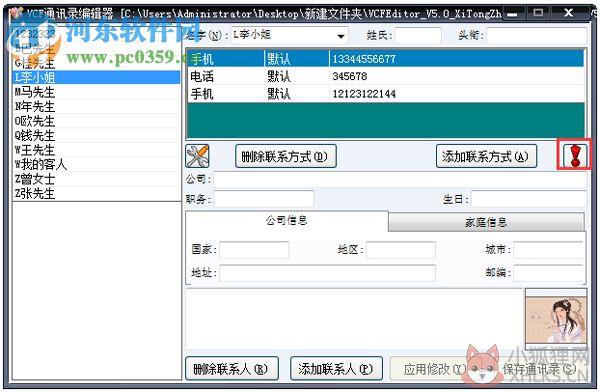Viewport: 600px width, 392px height.
Task: Minimize the VCF通讯录编辑器 window
Action: [513, 14]
